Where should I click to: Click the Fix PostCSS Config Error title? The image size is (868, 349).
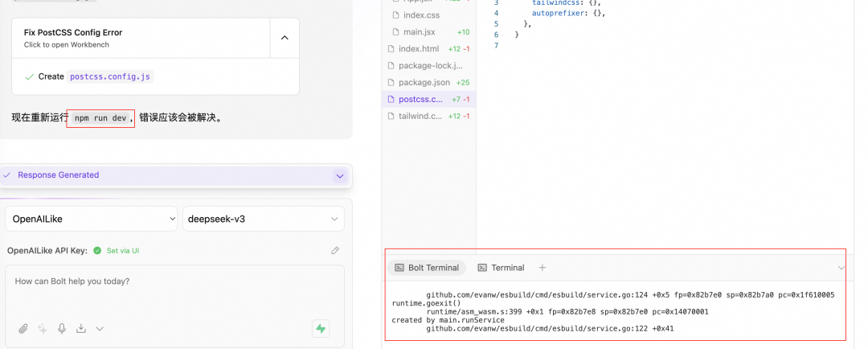tap(73, 32)
